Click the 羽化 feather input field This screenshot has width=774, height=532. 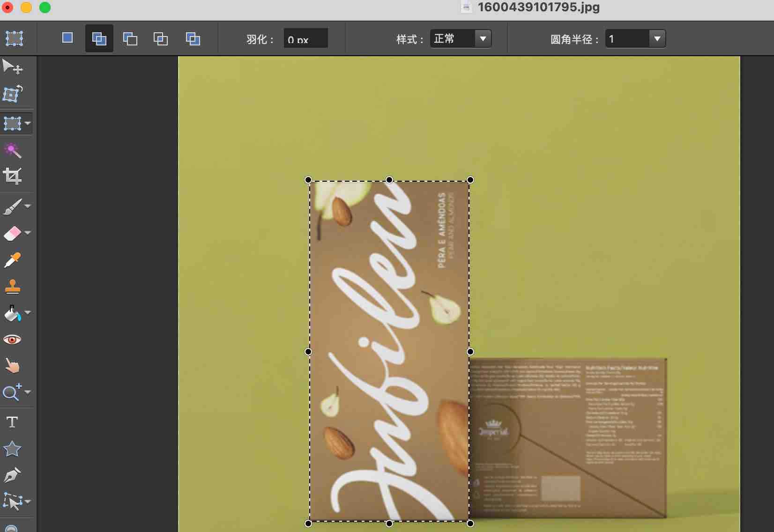305,39
